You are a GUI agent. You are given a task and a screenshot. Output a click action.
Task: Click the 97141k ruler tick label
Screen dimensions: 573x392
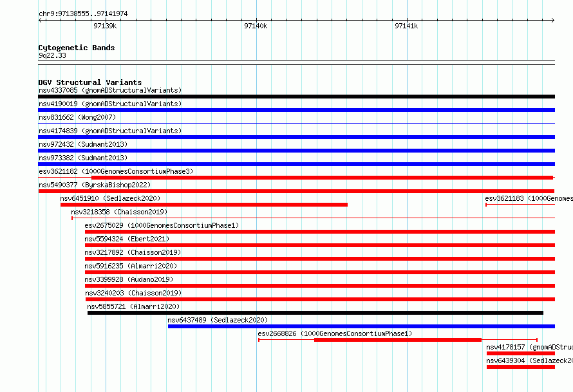point(406,26)
